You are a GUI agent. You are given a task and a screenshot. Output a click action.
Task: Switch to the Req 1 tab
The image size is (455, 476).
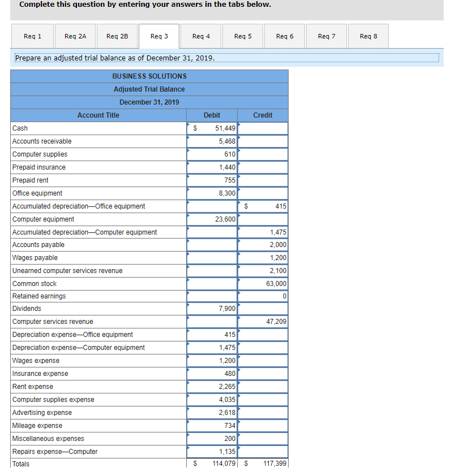(x=32, y=36)
